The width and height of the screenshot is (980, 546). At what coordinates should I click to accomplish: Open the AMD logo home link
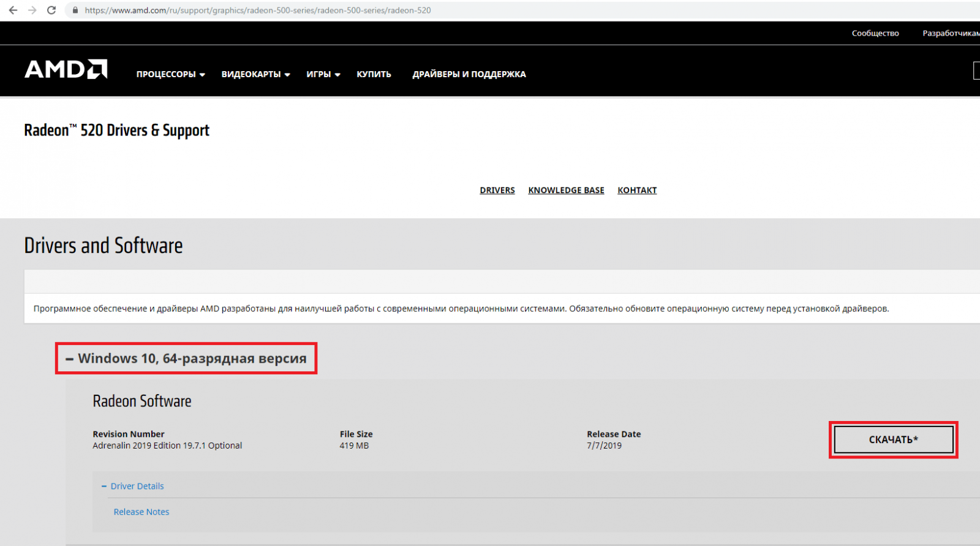(x=66, y=69)
